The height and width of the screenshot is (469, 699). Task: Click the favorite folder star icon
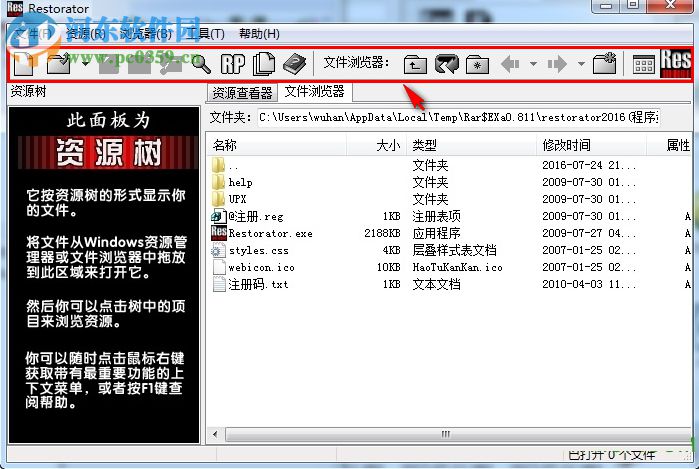tap(477, 65)
